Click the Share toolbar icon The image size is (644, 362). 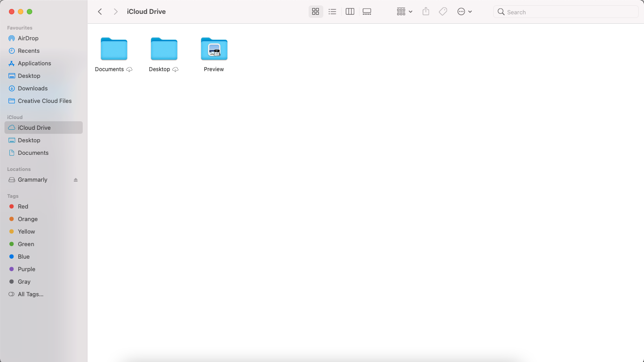[x=426, y=12]
